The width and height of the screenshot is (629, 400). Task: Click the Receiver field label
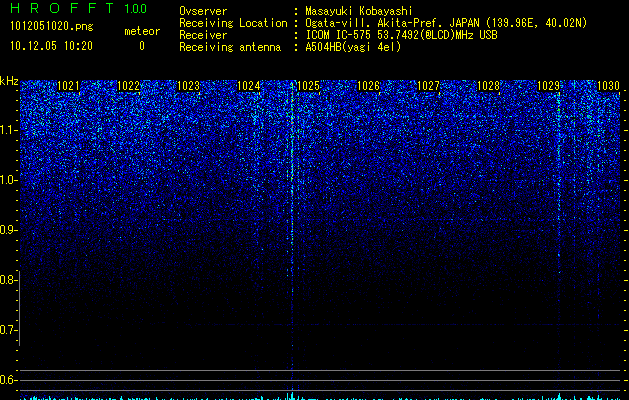pos(203,35)
